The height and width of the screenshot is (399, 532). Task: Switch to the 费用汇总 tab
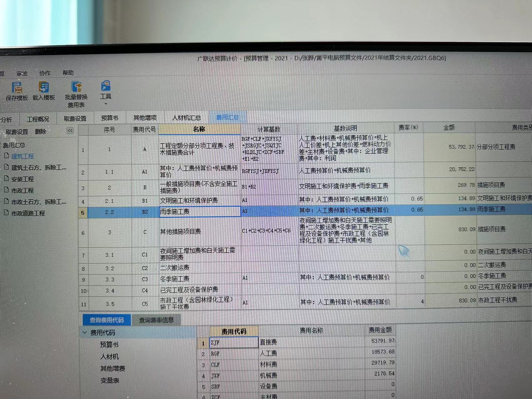[x=228, y=117]
